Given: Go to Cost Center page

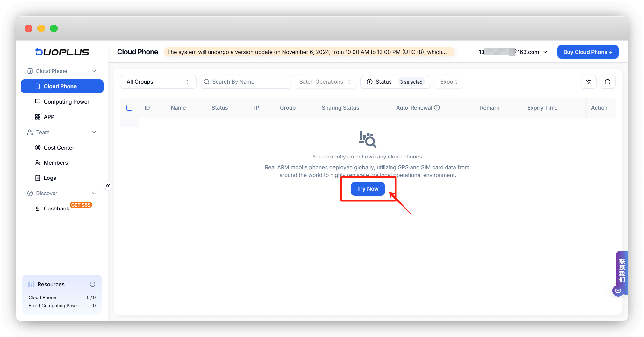Looking at the screenshot, I should coord(59,148).
